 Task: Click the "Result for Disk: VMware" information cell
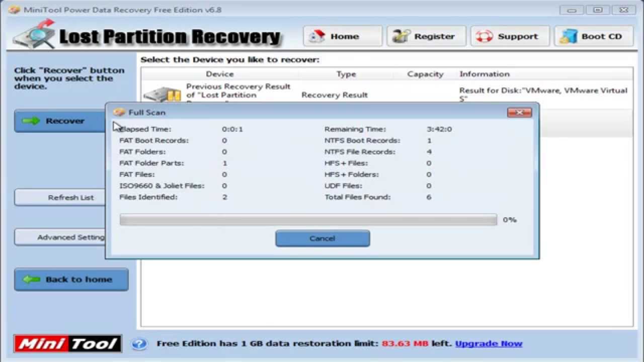543,95
